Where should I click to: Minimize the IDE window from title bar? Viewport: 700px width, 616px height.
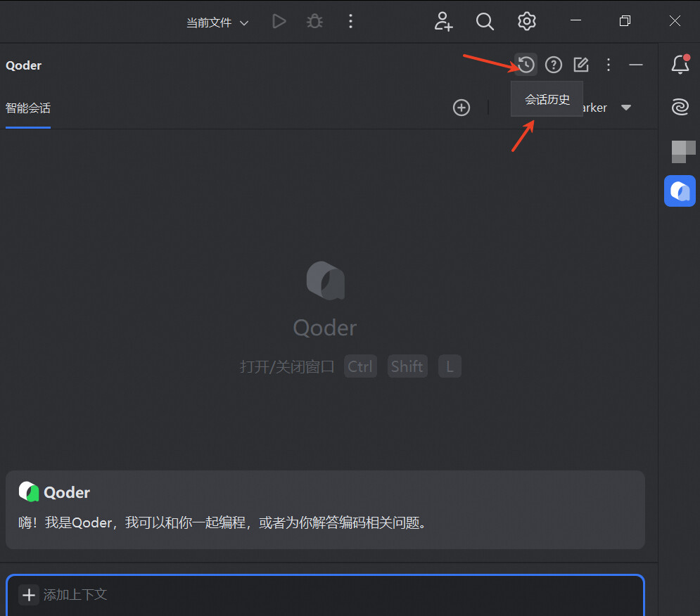pos(575,20)
